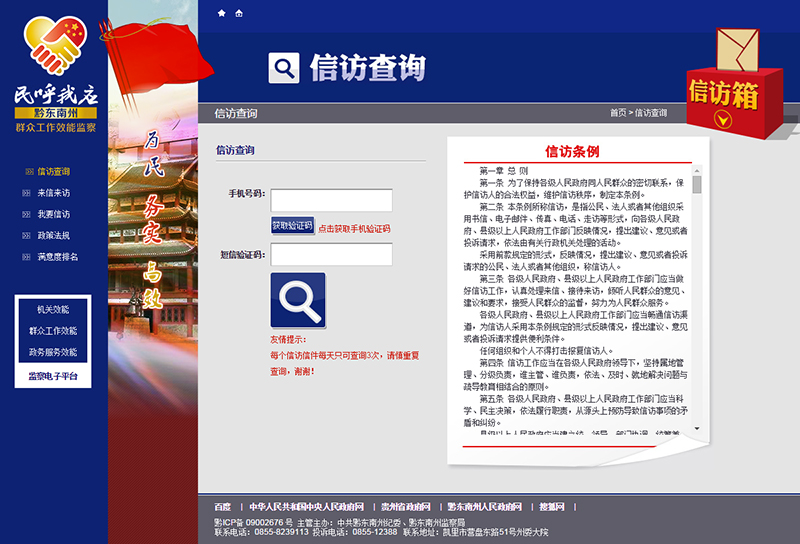Open the 贵州省政府网 footer link
The height and width of the screenshot is (544, 800).
[x=406, y=507]
